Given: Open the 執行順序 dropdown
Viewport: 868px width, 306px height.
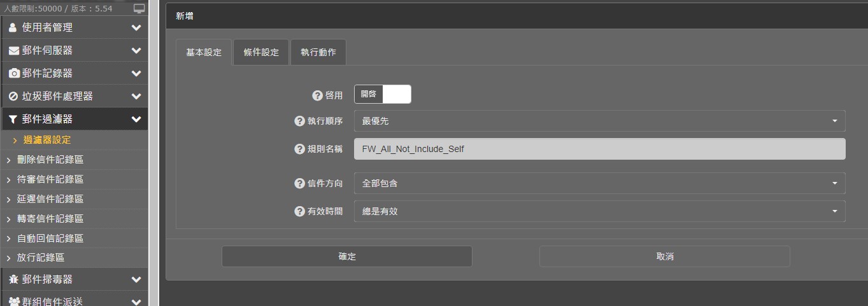Looking at the screenshot, I should pos(599,121).
